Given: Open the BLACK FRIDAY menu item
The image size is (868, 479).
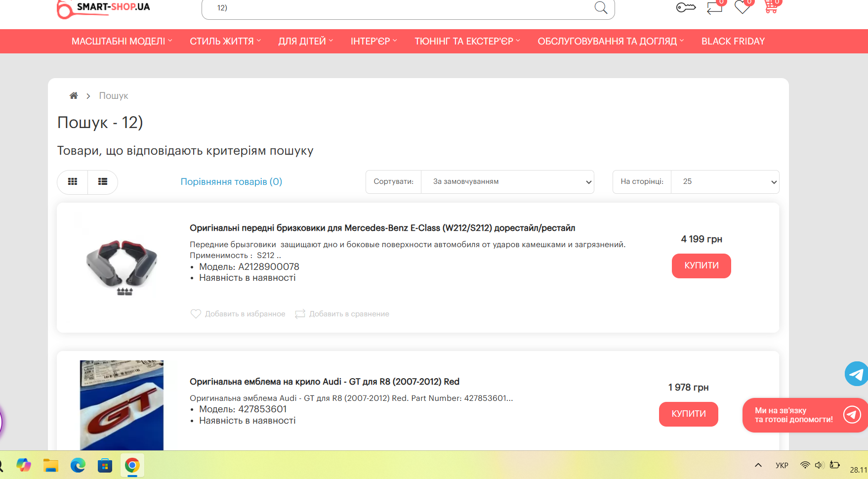Looking at the screenshot, I should click(x=733, y=41).
